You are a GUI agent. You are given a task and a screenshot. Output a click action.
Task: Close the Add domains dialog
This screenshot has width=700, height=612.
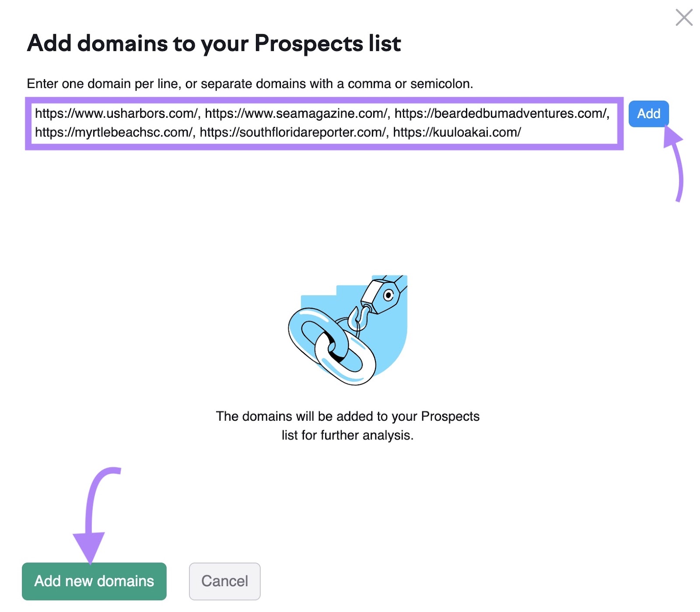(684, 18)
